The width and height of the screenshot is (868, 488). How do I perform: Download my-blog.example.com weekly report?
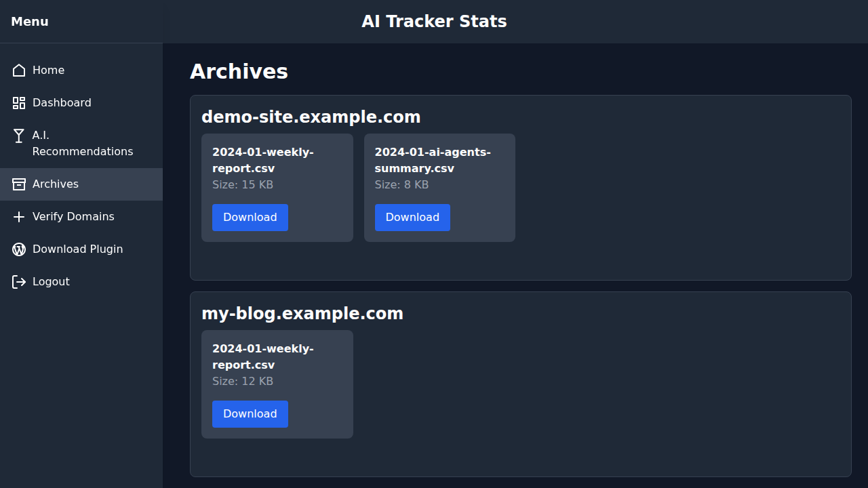click(250, 413)
